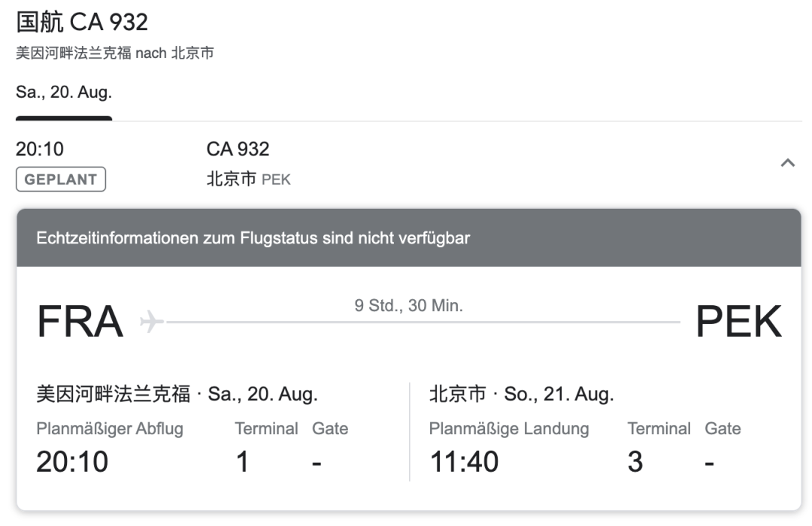Click the 9 Std., 30 Min. duration label
Image resolution: width=812 pixels, height=526 pixels.
[408, 306]
